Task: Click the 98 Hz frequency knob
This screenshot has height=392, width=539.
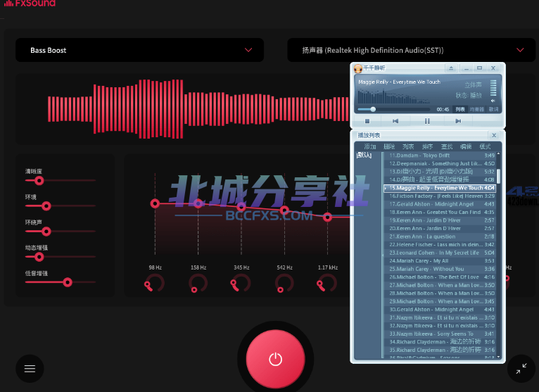Action: point(155,283)
